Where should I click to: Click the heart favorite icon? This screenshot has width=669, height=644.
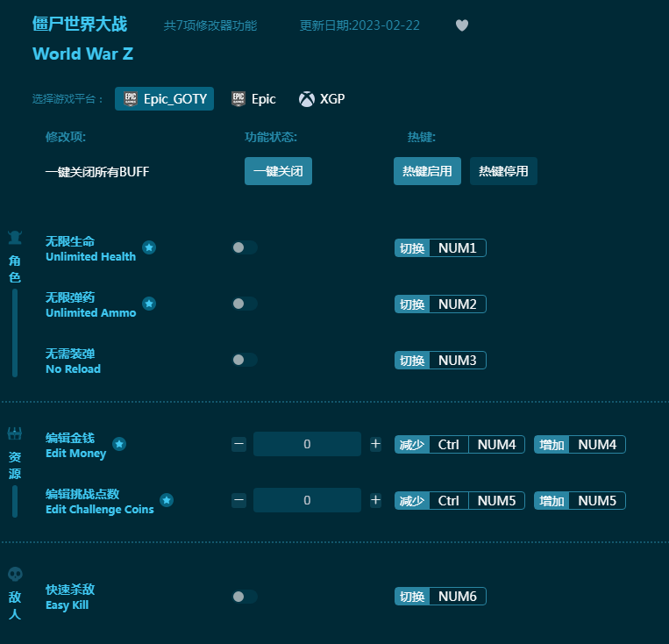click(462, 25)
